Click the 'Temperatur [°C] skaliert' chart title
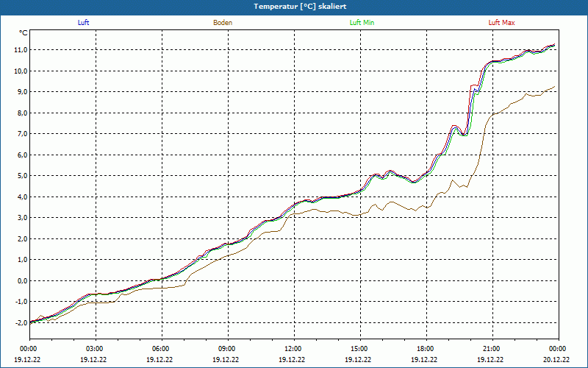 300,7
